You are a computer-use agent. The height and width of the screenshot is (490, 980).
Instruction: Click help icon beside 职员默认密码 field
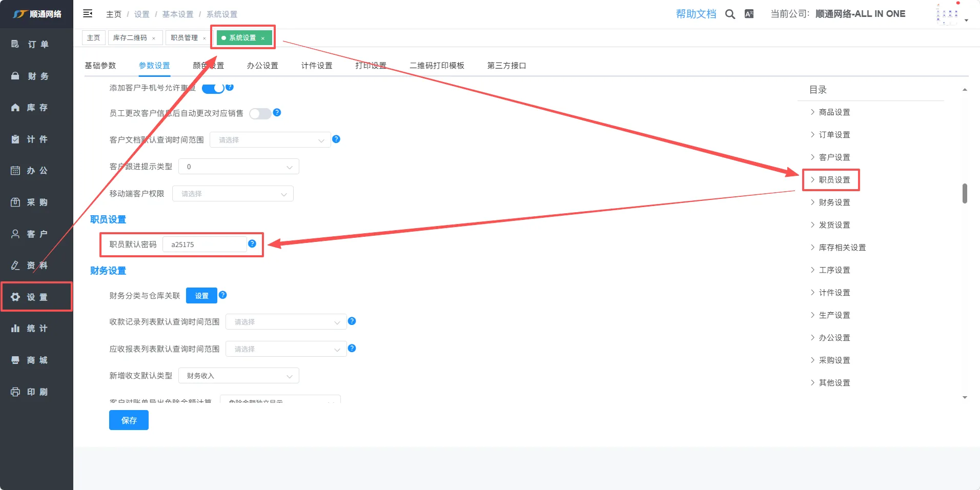tap(252, 244)
